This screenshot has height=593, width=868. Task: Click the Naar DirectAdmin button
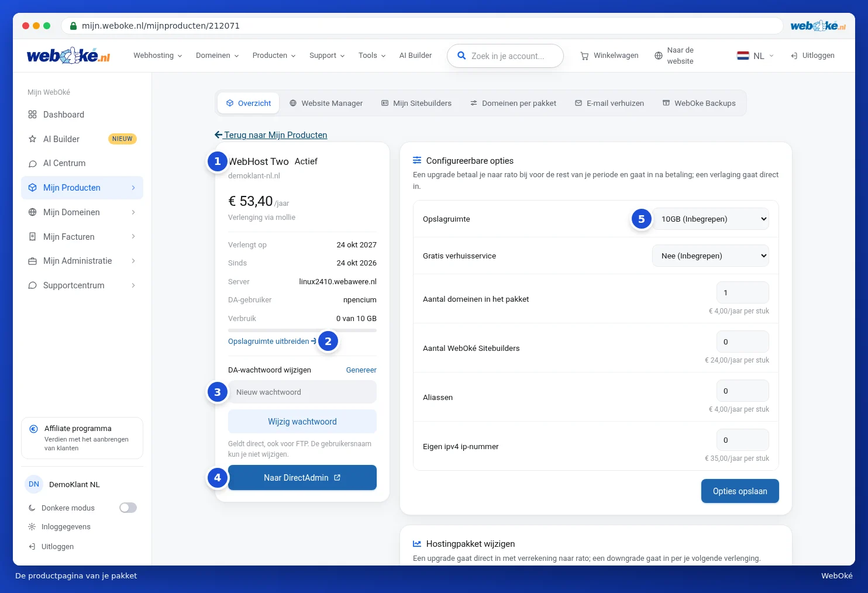pos(302,478)
